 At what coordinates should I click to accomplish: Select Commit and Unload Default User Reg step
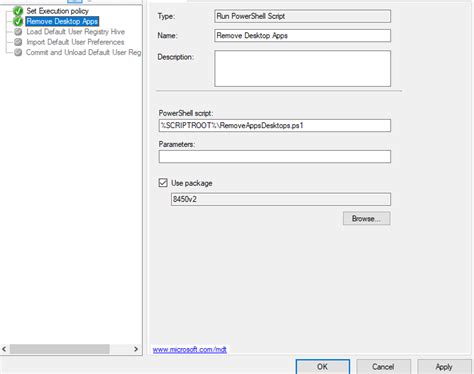pos(84,52)
